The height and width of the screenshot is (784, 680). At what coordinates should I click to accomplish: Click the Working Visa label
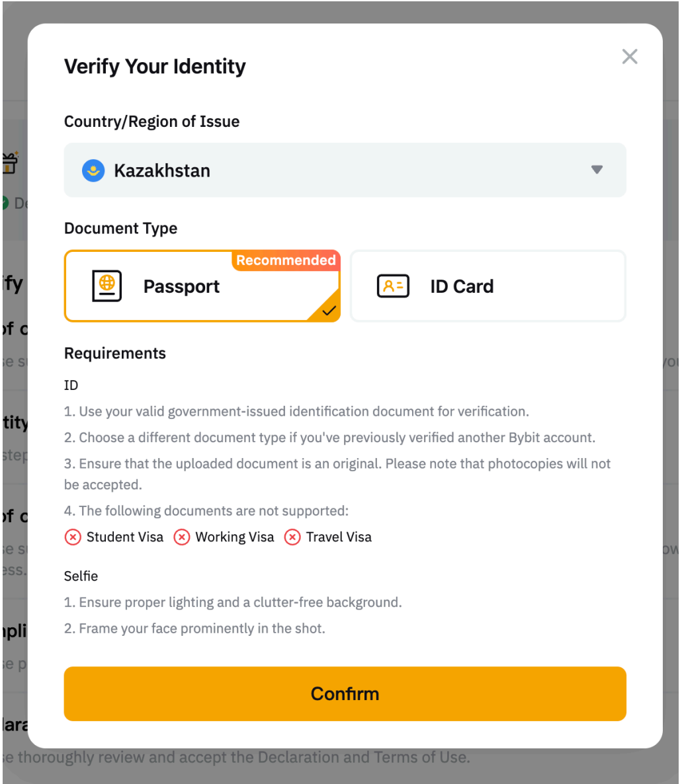[234, 537]
